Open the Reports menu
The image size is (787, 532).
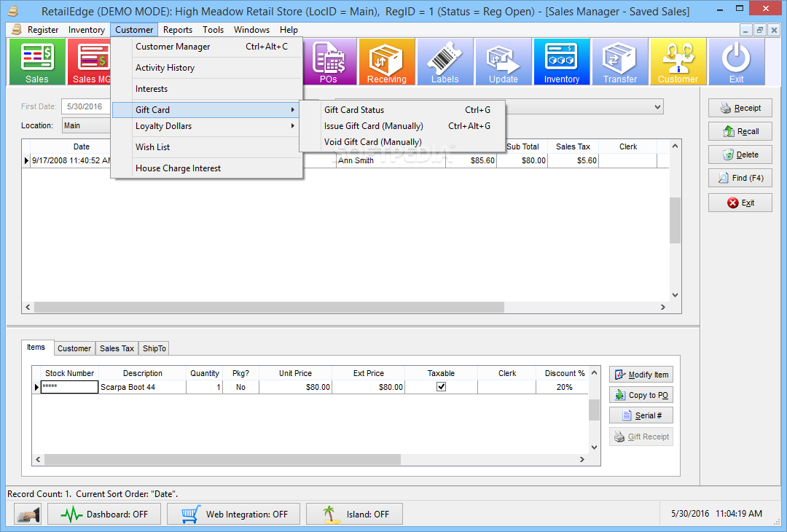[178, 30]
